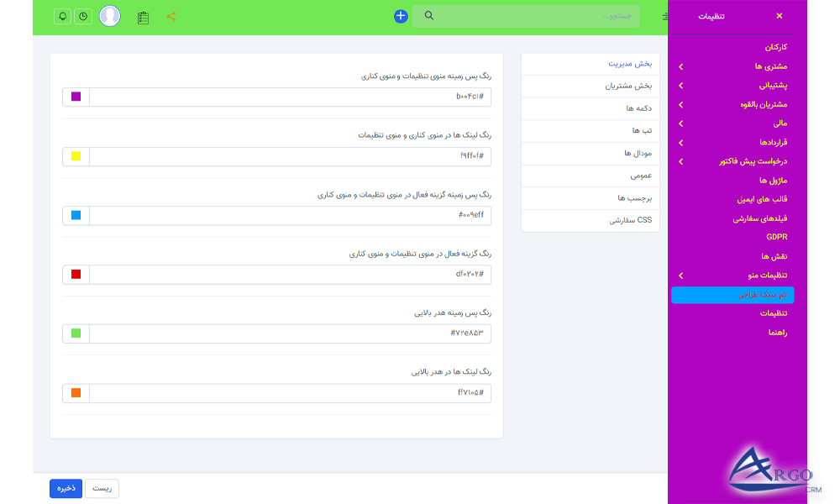Open the clipboard notes icon

pos(143,16)
